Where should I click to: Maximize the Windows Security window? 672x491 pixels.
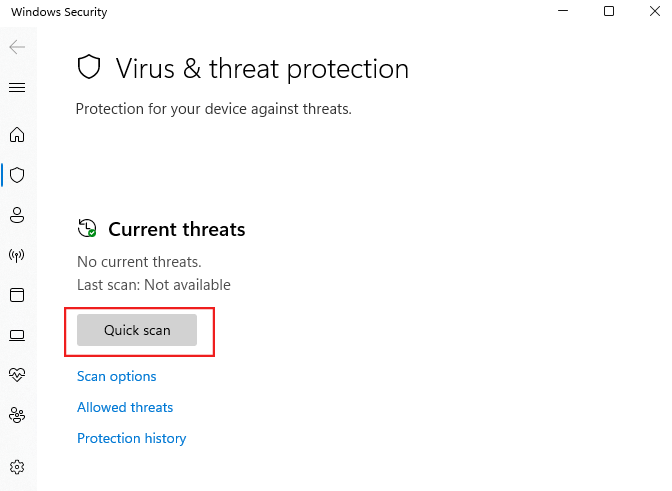[608, 12]
